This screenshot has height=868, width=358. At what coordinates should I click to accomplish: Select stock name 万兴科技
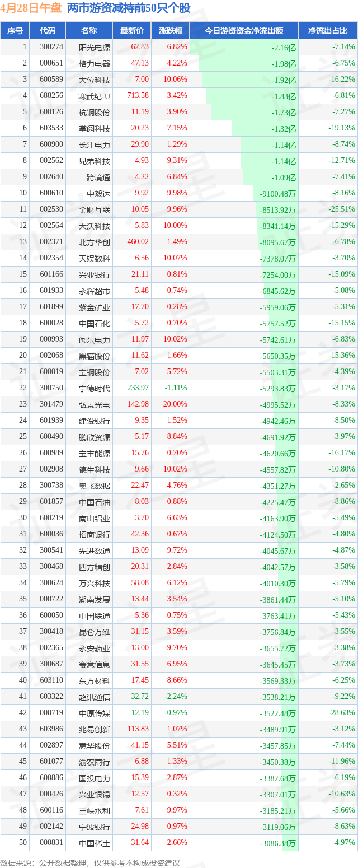pyautogui.click(x=95, y=583)
